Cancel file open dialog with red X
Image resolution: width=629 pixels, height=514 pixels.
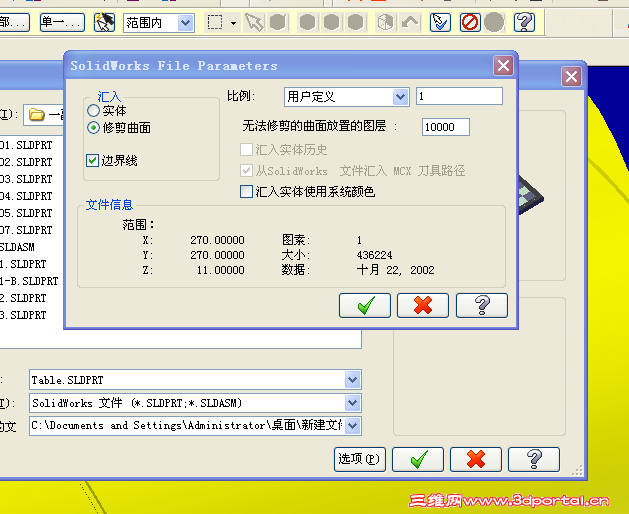pos(476,459)
